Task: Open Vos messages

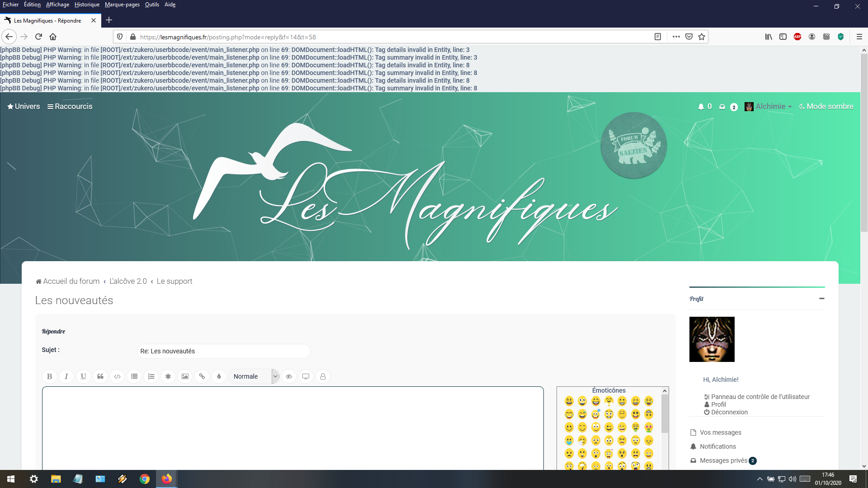Action: click(716, 432)
